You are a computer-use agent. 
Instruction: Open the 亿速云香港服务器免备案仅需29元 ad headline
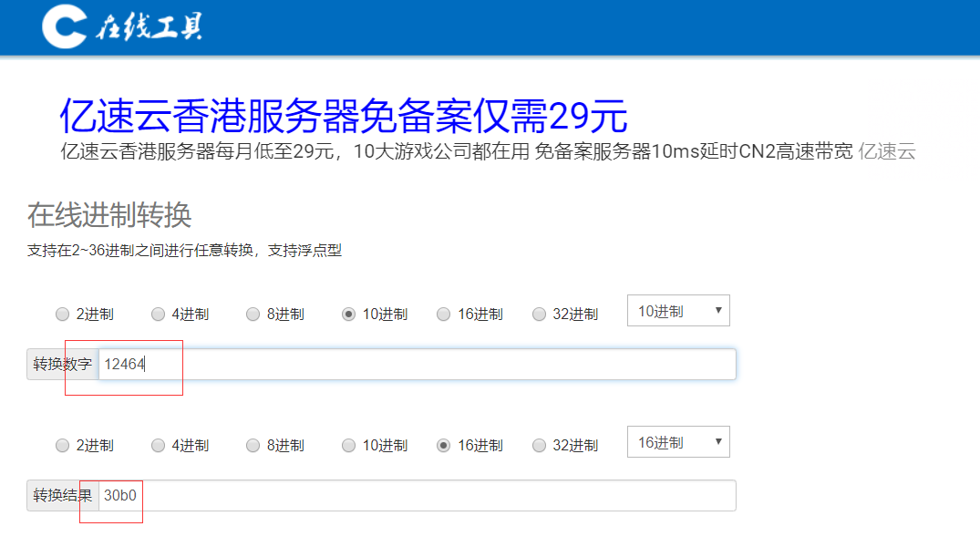pos(343,117)
